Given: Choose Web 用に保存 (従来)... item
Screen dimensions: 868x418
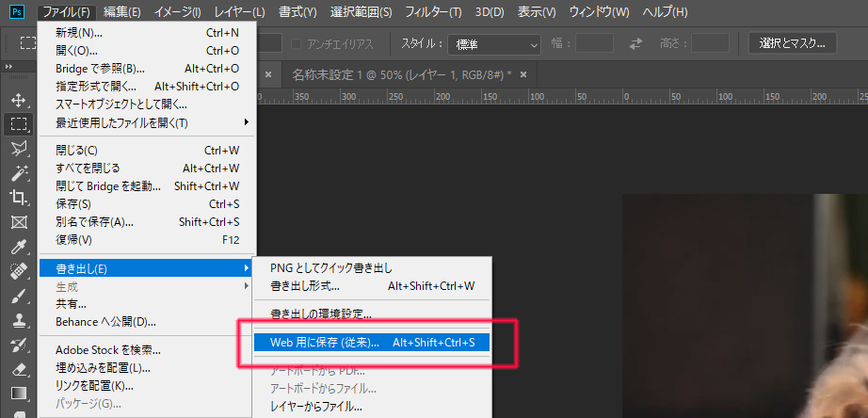Looking at the screenshot, I should 372,343.
